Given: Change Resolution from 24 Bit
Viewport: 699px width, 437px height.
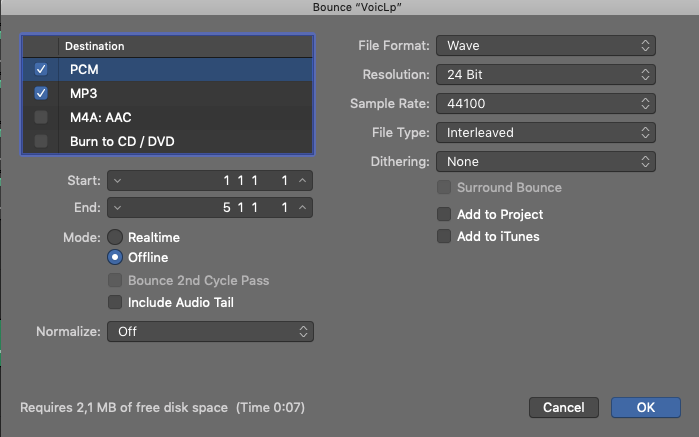Looking at the screenshot, I should point(545,75).
